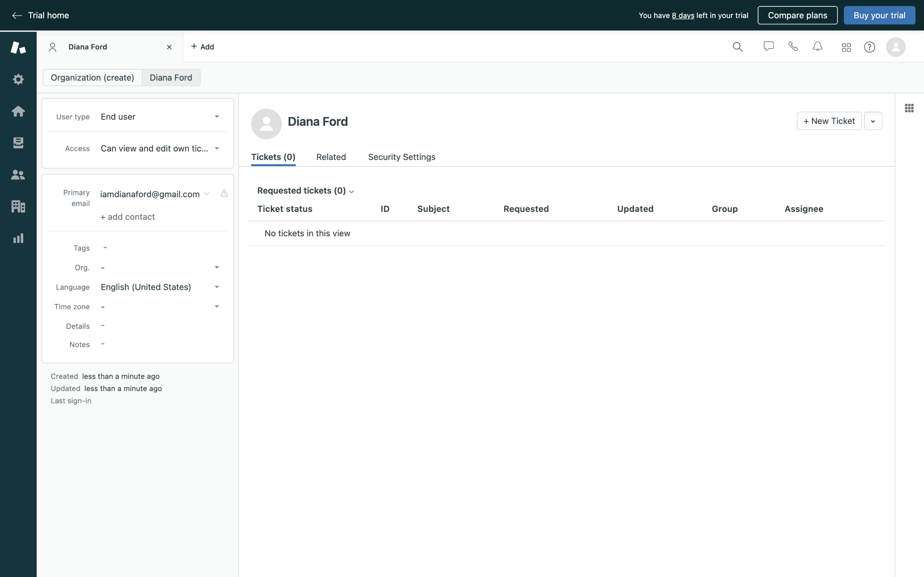Viewport: 924px width, 577px height.
Task: Open the conversations chat icon
Action: 768,46
